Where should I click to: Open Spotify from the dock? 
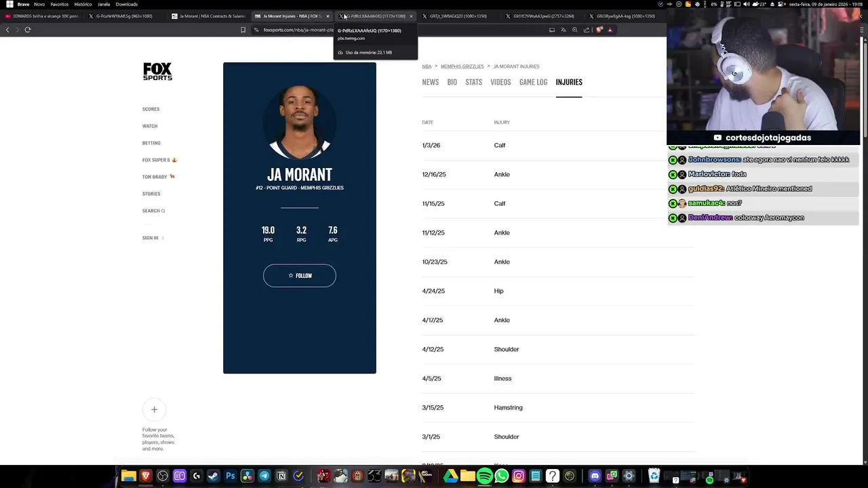coord(485,476)
